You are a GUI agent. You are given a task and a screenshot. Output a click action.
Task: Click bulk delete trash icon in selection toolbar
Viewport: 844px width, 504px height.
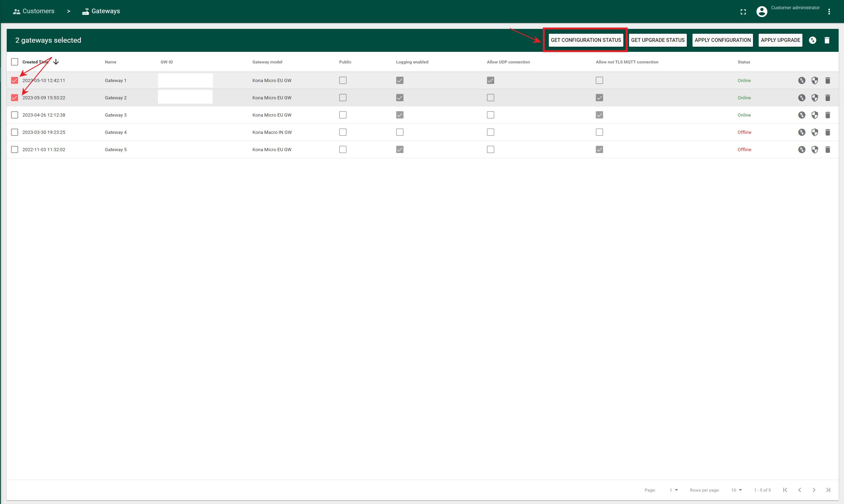click(x=827, y=40)
